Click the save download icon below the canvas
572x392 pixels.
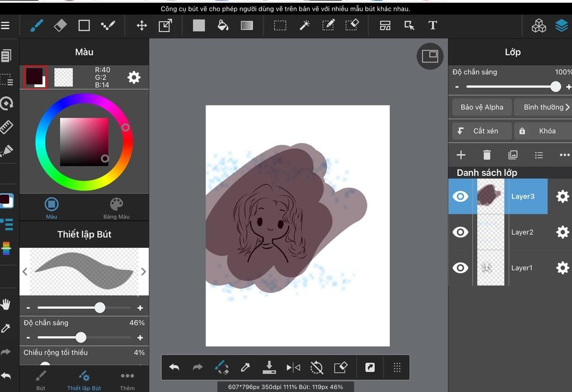(x=269, y=367)
